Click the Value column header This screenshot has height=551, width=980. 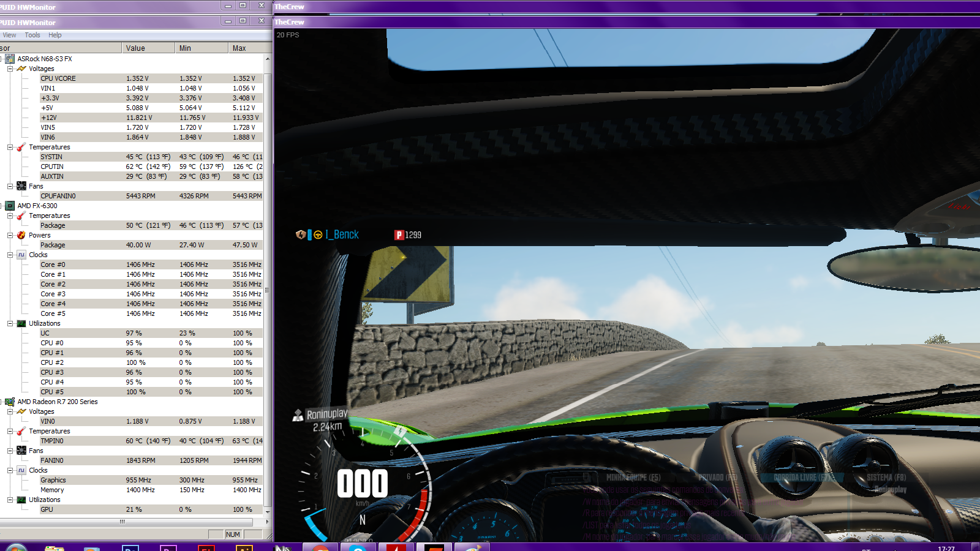(x=148, y=48)
